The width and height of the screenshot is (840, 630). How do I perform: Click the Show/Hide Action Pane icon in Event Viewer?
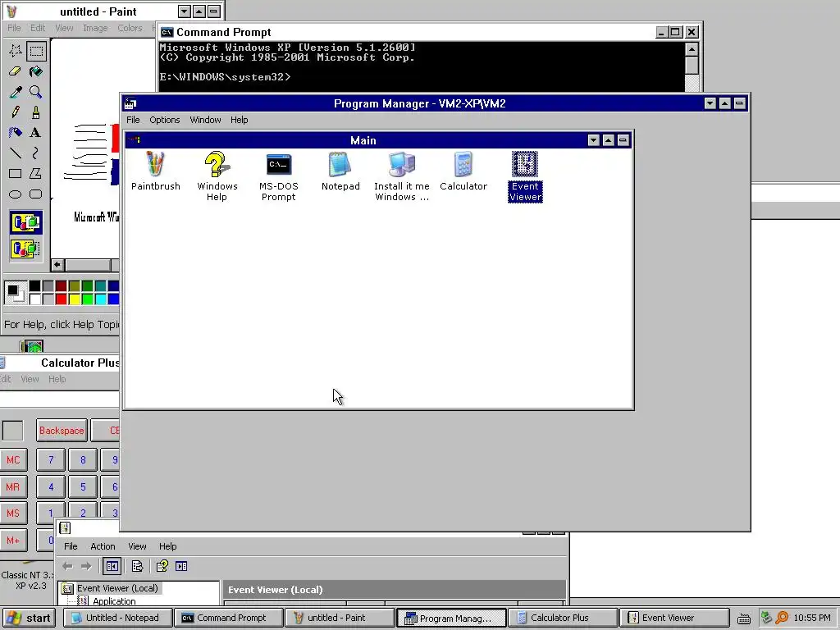(x=181, y=566)
